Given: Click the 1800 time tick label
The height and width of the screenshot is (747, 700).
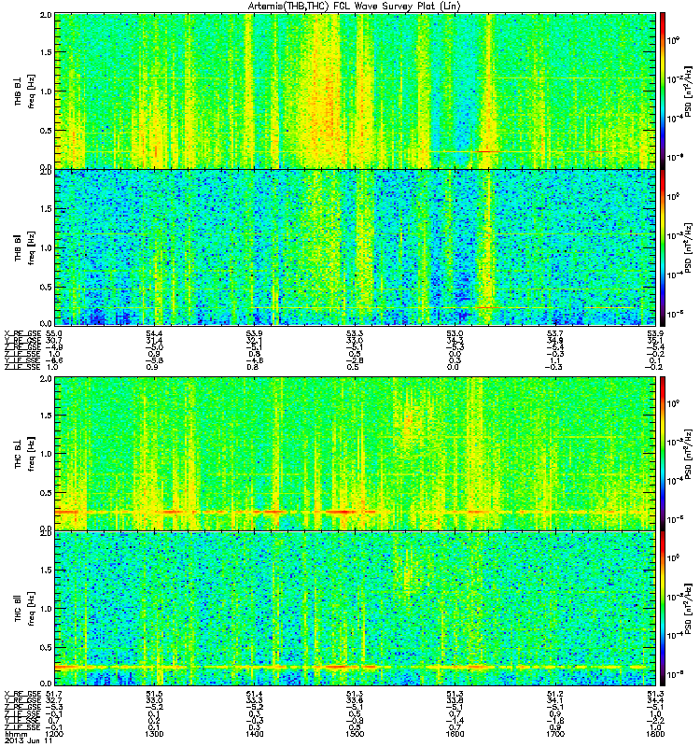Looking at the screenshot, I should pyautogui.click(x=655, y=734).
